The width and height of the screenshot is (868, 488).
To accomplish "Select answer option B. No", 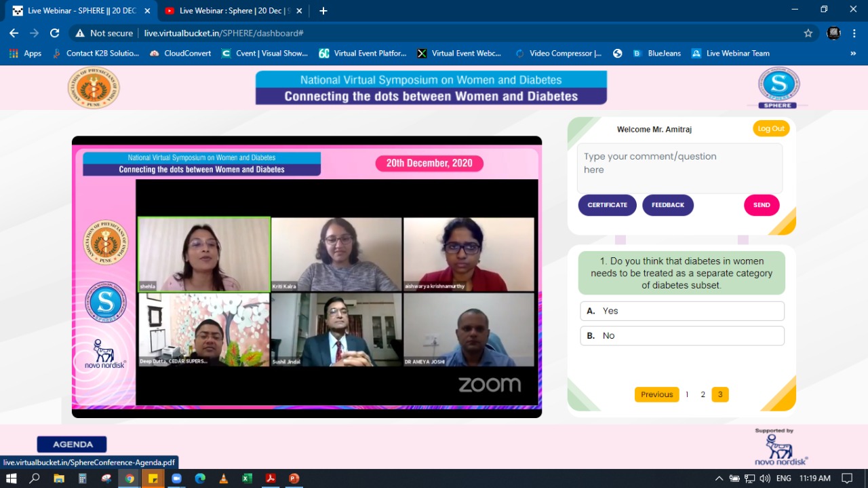I will tap(682, 336).
